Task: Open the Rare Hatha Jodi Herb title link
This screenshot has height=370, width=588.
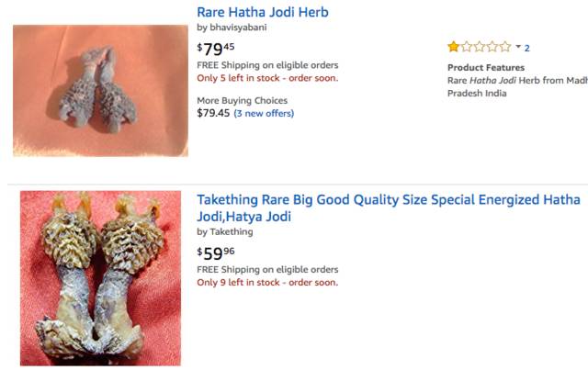Action: click(x=263, y=12)
